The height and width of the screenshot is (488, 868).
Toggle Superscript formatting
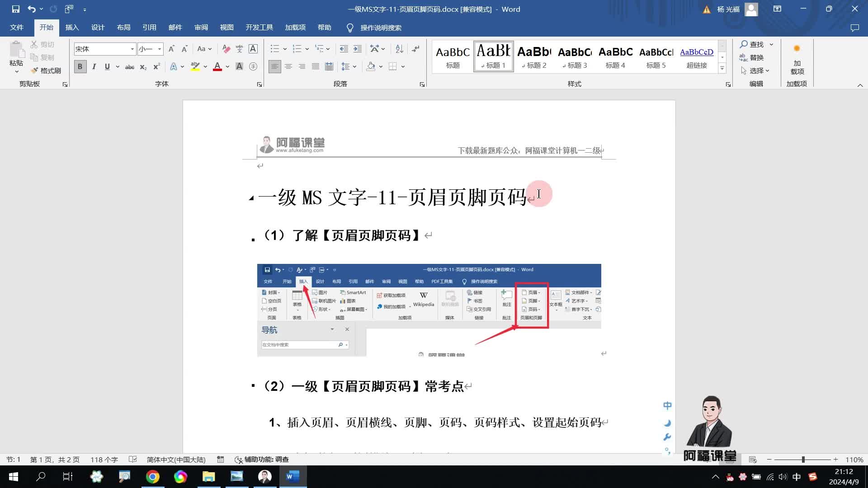click(x=156, y=66)
